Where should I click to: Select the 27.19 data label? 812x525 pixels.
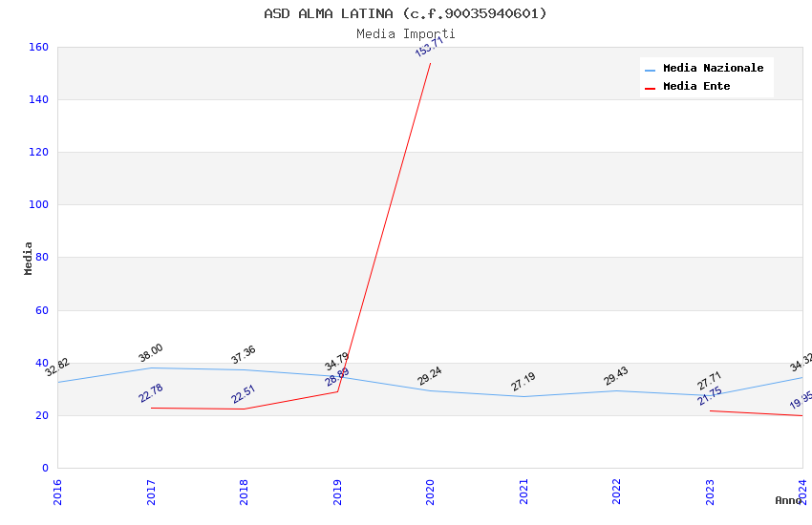[x=524, y=382]
